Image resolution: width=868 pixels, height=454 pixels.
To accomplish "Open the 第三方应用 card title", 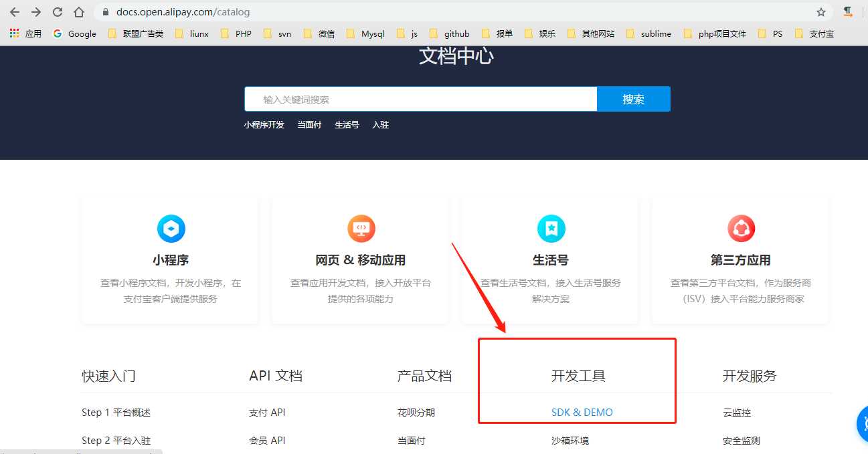I will pyautogui.click(x=741, y=260).
